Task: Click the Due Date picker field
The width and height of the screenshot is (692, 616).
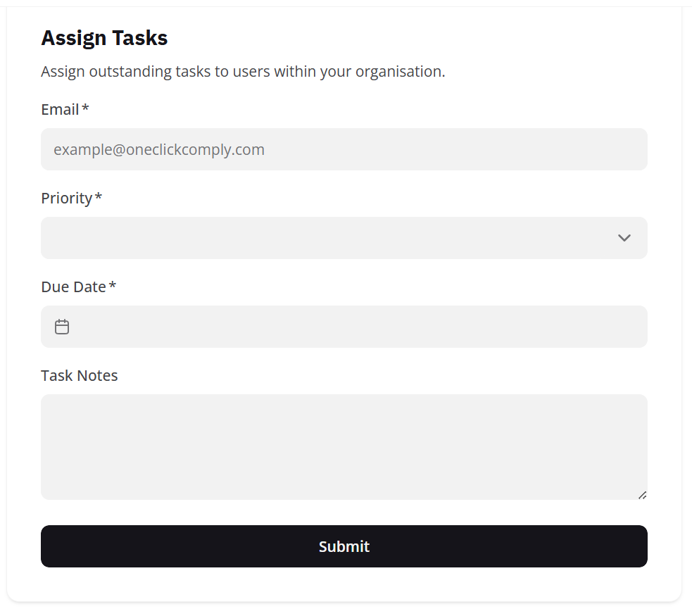Action: pos(352,327)
